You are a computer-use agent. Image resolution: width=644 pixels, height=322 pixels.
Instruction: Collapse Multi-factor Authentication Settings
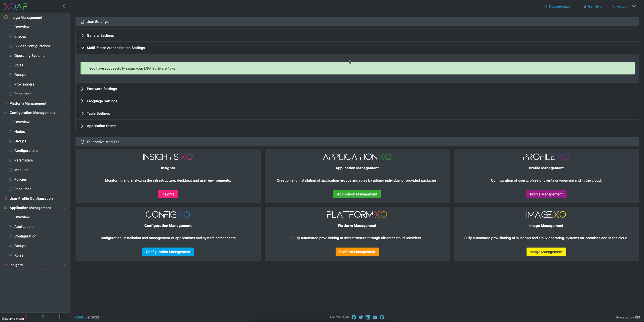pos(116,48)
